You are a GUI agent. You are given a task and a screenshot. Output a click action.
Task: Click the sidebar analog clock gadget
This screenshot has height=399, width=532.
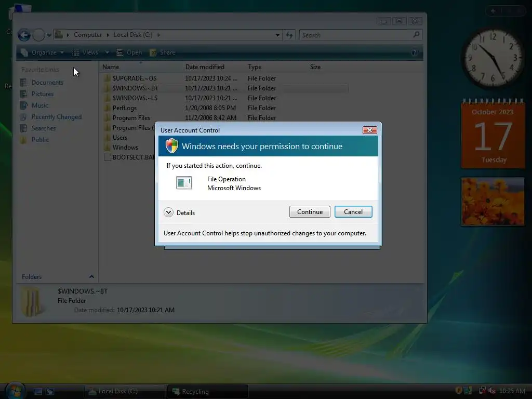click(493, 58)
